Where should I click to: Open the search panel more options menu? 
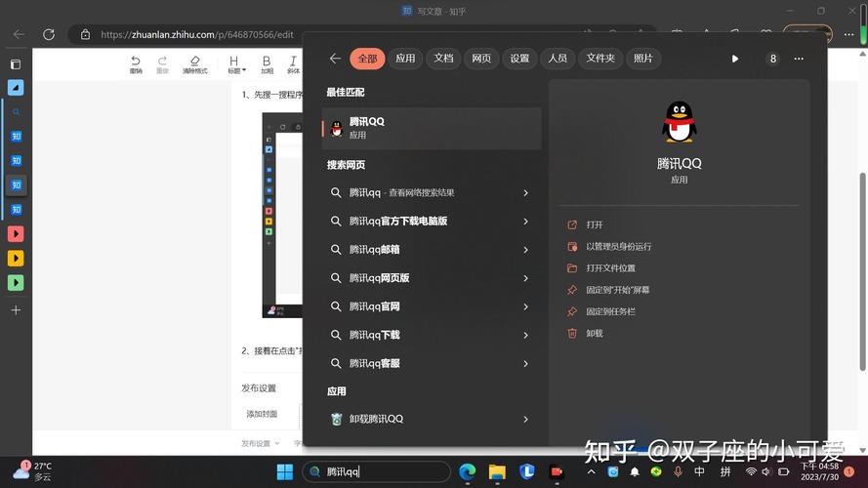point(799,59)
